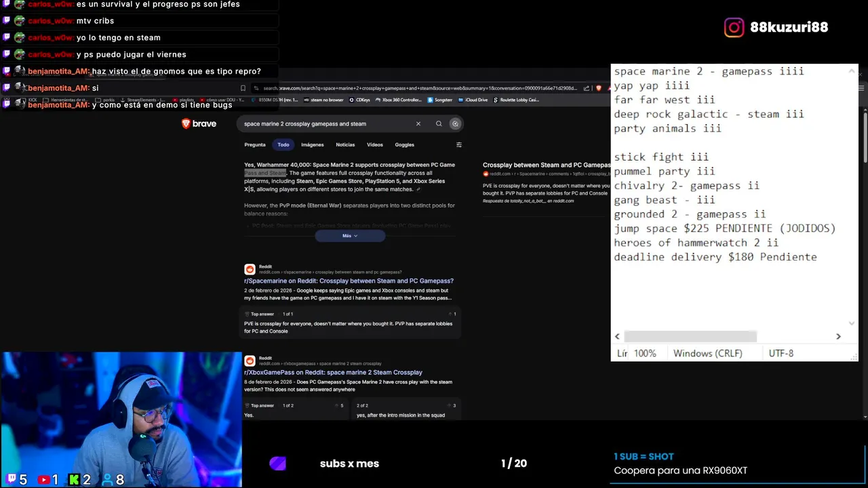This screenshot has width=868, height=488.
Task: Click Notepad line 'yap yap iiii'
Action: pos(652,85)
